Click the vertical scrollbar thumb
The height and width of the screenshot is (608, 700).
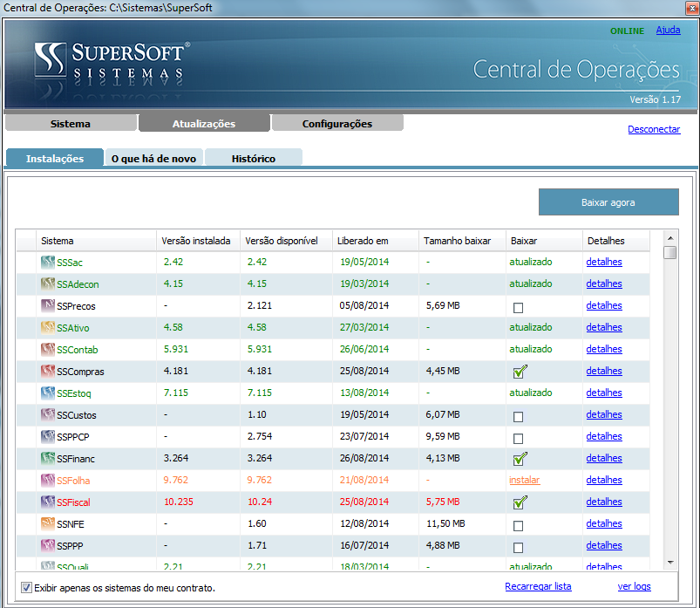tap(670, 252)
